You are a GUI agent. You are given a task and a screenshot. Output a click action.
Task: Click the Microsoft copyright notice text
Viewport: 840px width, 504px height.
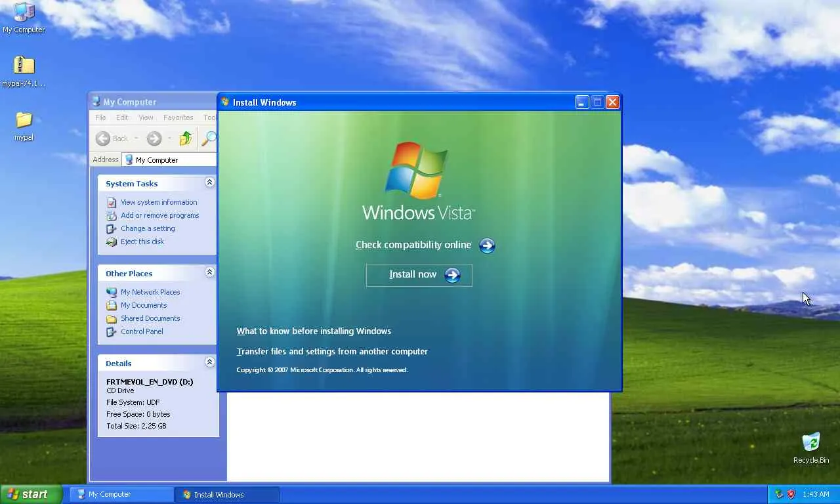322,370
